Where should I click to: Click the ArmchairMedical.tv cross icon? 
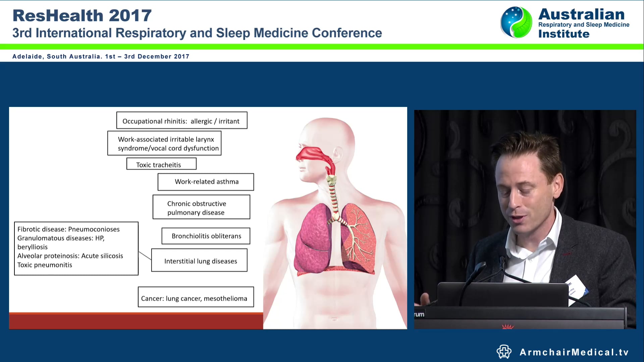[x=504, y=351]
